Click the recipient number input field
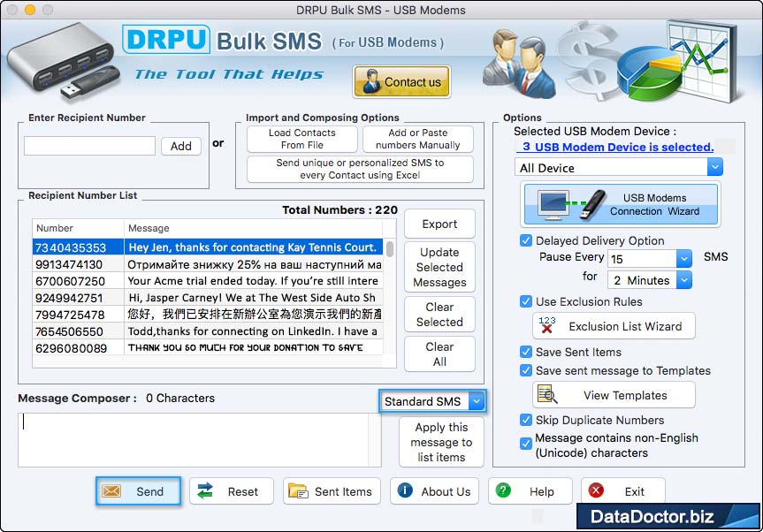 coord(89,146)
